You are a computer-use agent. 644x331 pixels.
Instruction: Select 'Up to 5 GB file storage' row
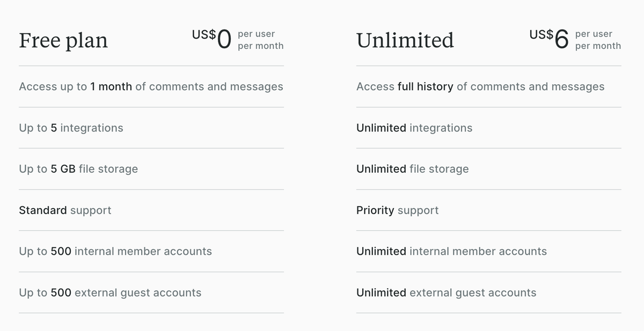click(78, 169)
